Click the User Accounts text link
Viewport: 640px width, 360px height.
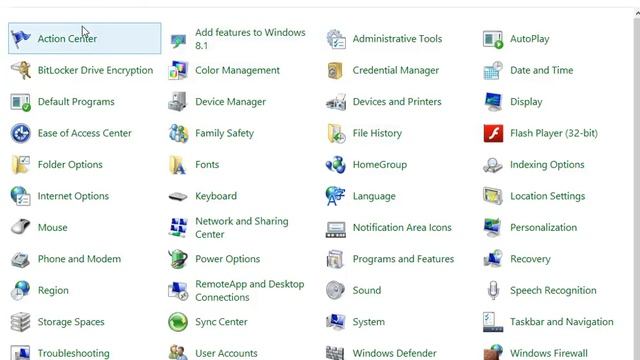[226, 353]
